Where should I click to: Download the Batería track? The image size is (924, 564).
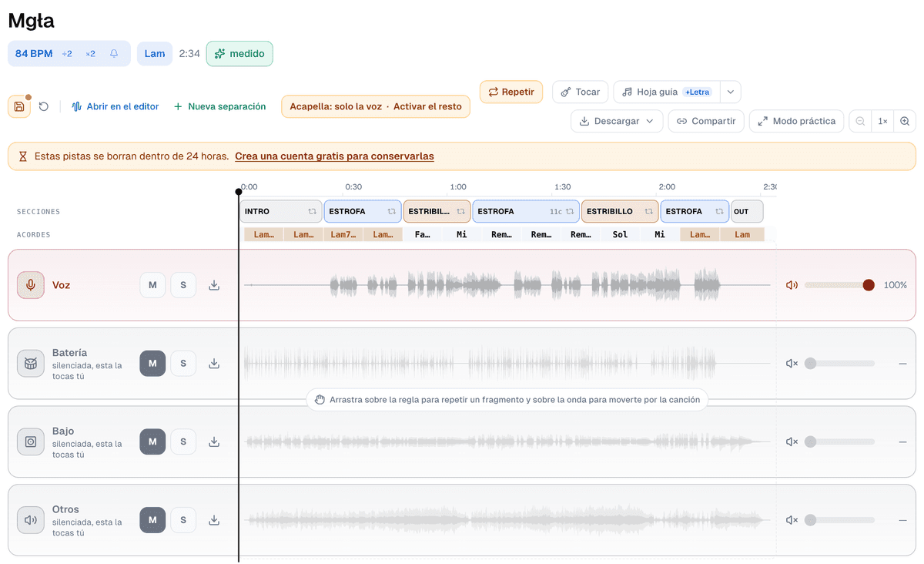[x=214, y=364]
